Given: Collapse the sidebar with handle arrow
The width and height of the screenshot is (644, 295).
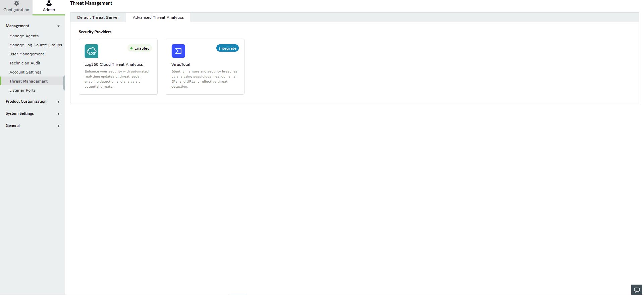Looking at the screenshot, I should pos(64,83).
